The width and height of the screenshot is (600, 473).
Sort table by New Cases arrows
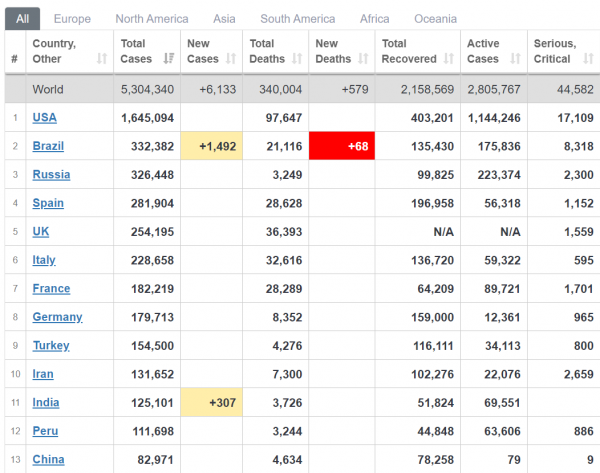click(x=231, y=59)
